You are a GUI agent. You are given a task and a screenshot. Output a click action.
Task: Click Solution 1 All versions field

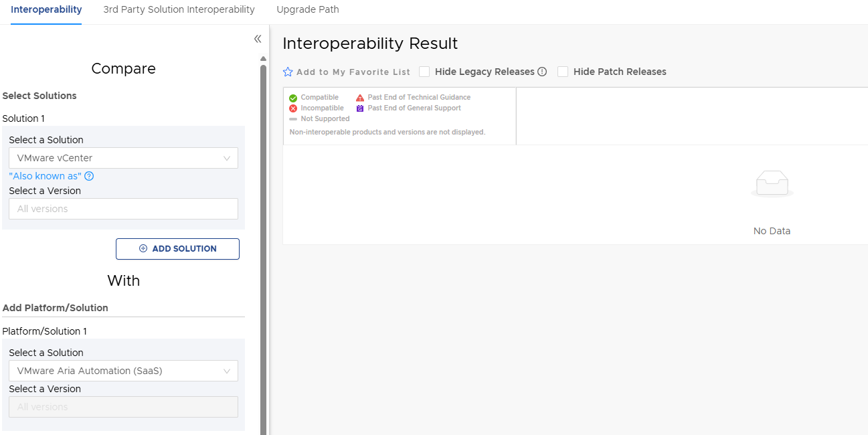(x=123, y=209)
